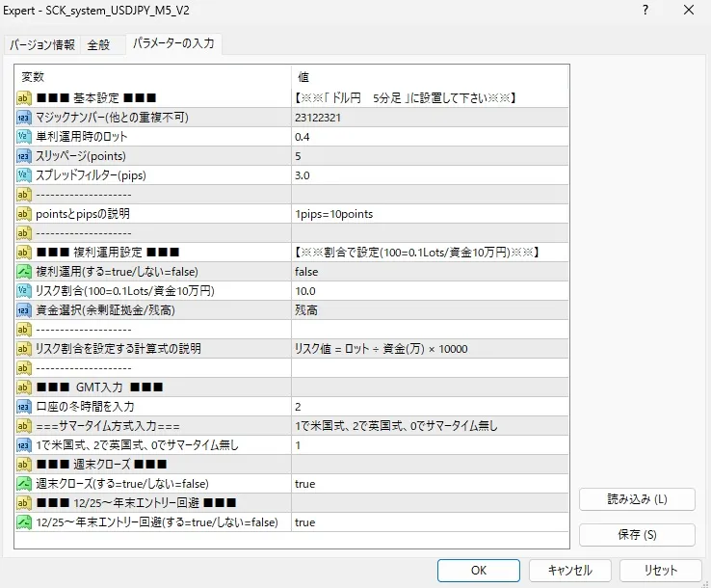Click the 保存 (S) button
This screenshot has width=711, height=588.
[x=637, y=535]
